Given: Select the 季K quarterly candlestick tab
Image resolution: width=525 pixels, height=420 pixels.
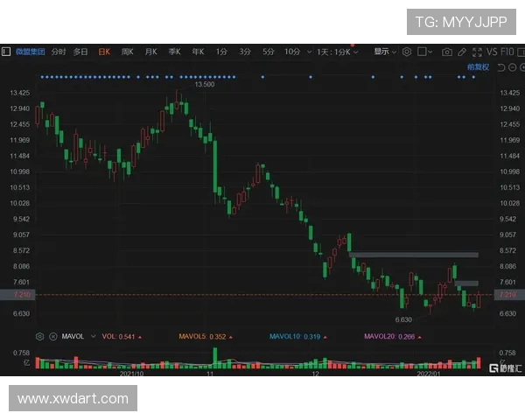Looking at the screenshot, I should click(174, 52).
